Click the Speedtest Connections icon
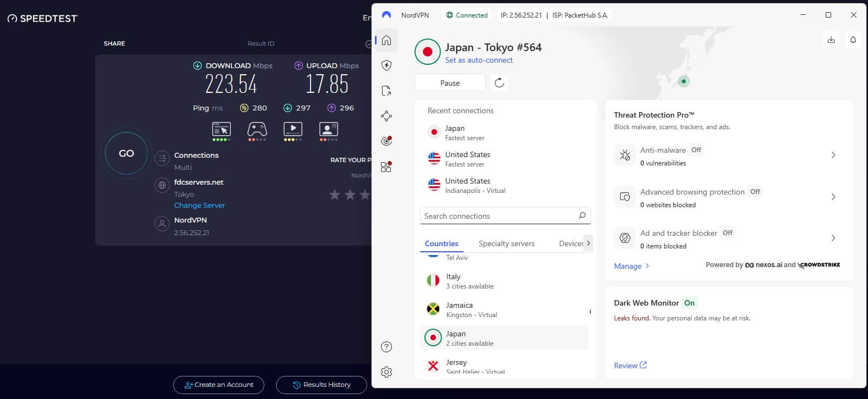Screen dimensions: 868x399 [x=162, y=159]
